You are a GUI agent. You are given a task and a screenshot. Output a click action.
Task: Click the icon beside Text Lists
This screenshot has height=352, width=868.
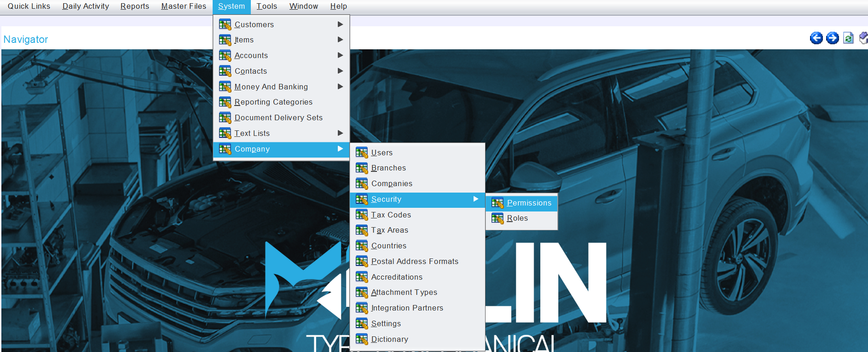[225, 134]
